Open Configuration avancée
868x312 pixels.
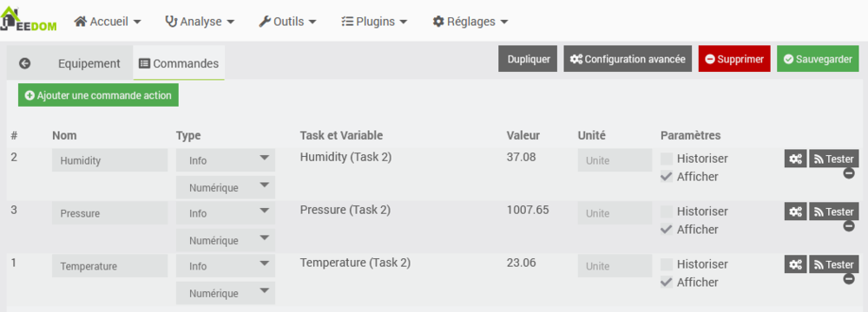pos(628,59)
